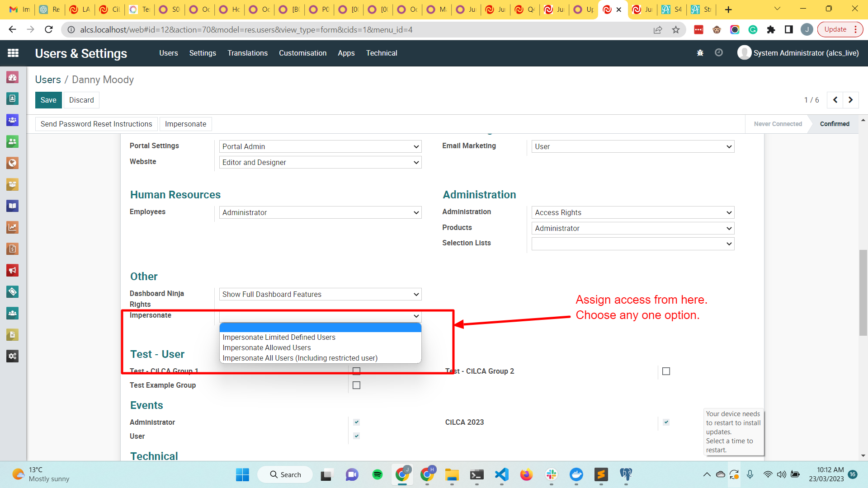Open the apps grid menu icon
868x488 pixels.
(x=13, y=53)
